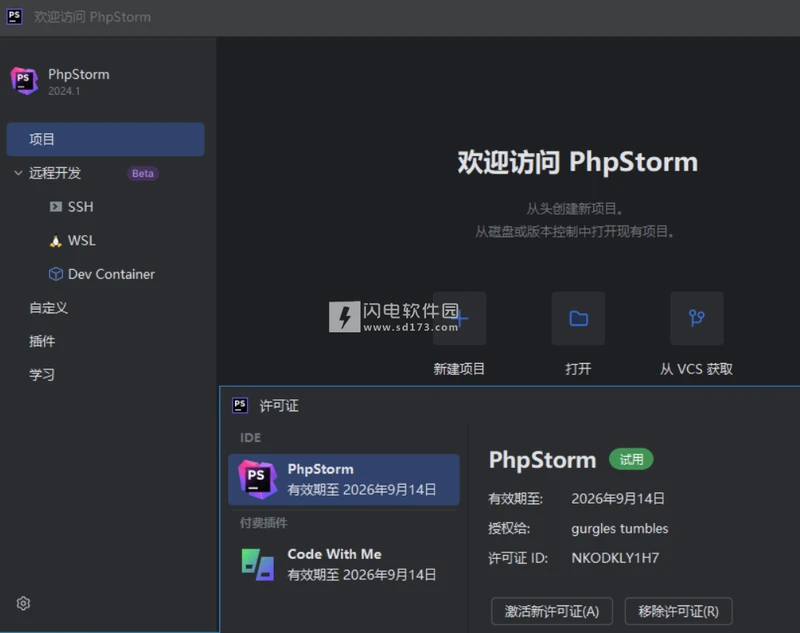Switch to the 自定义 tab

click(x=48, y=308)
